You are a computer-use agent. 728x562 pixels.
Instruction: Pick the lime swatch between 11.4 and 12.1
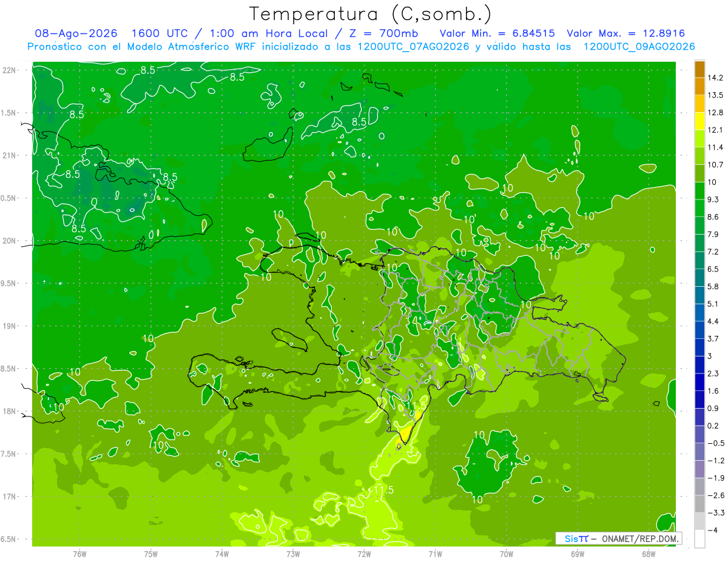699,139
